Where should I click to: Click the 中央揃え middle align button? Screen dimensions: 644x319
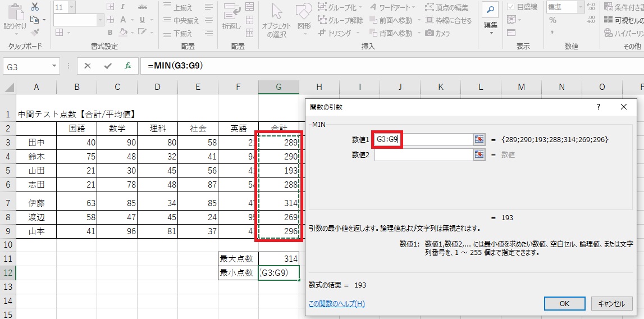[181, 20]
